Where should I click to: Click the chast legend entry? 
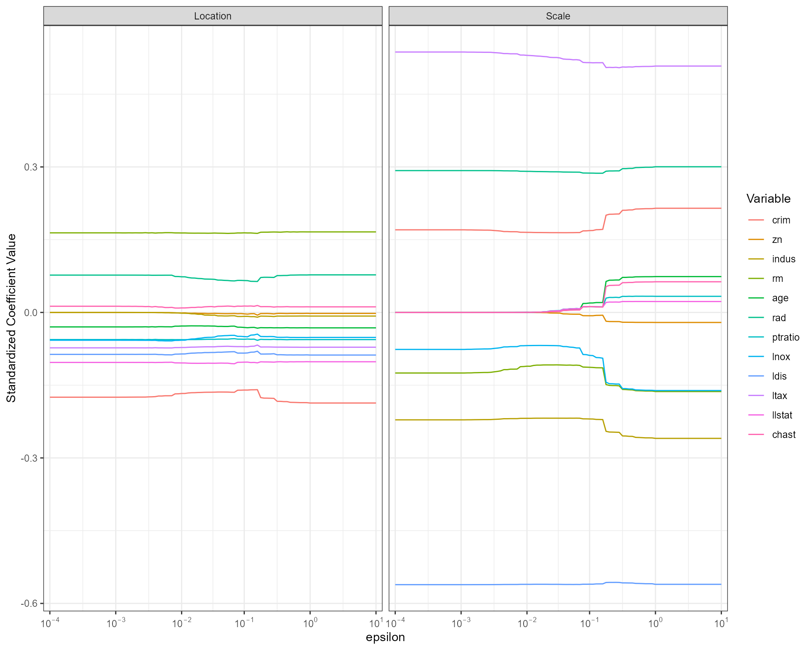[784, 435]
